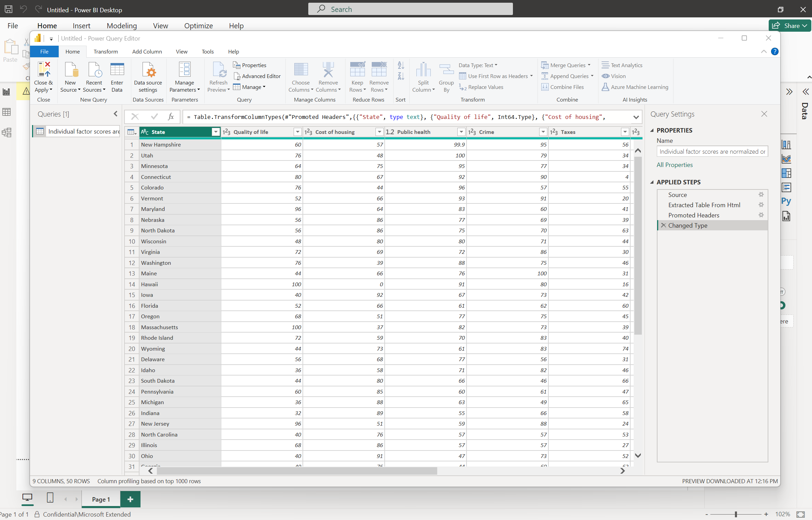Open Vision AI insight

614,76
